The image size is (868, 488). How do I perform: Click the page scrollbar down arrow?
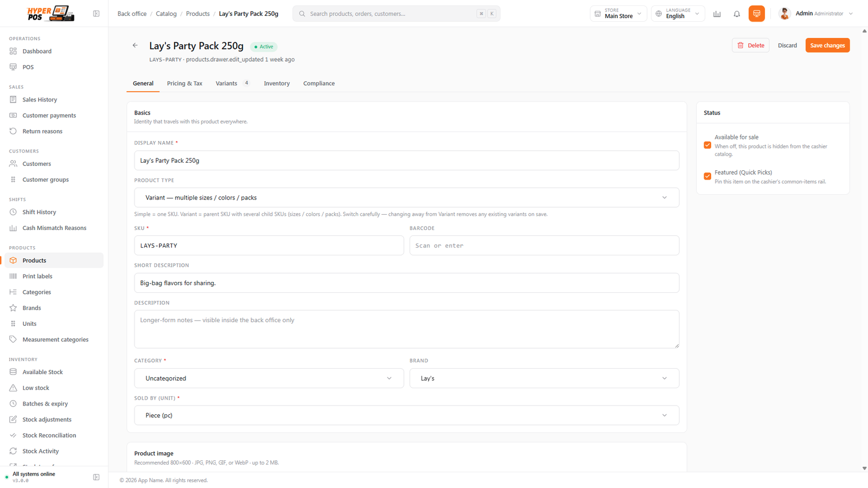864,468
